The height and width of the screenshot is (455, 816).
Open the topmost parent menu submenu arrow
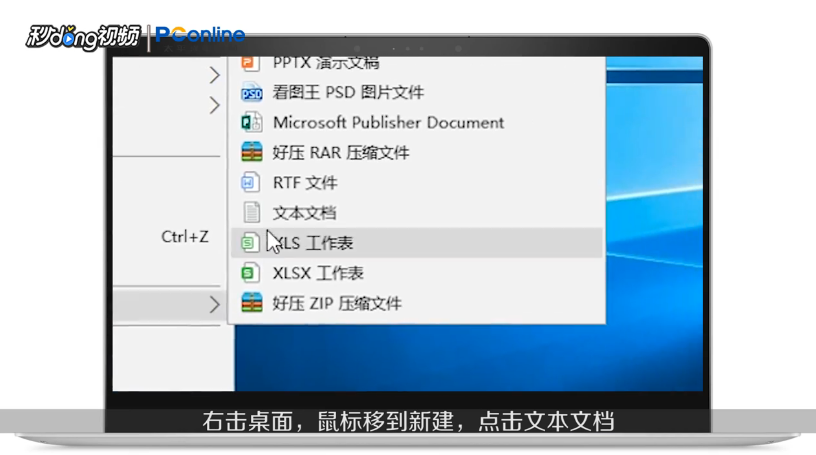(x=214, y=75)
